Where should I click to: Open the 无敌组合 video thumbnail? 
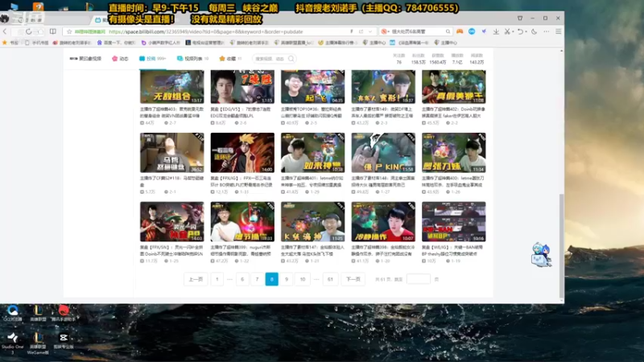coord(171,87)
